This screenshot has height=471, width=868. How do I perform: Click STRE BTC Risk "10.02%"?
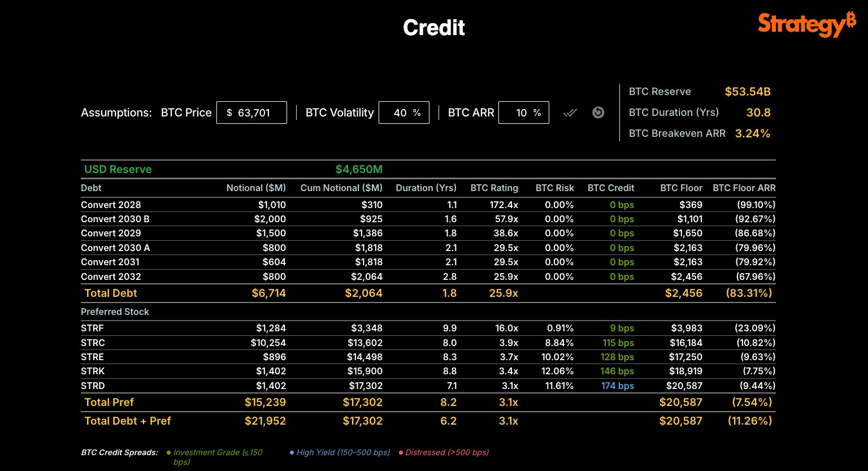(557, 357)
